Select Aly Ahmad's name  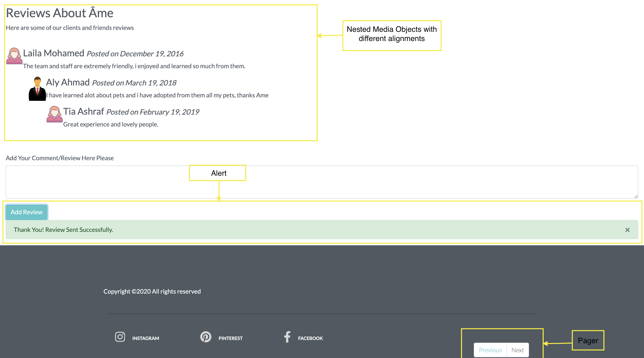click(x=68, y=82)
